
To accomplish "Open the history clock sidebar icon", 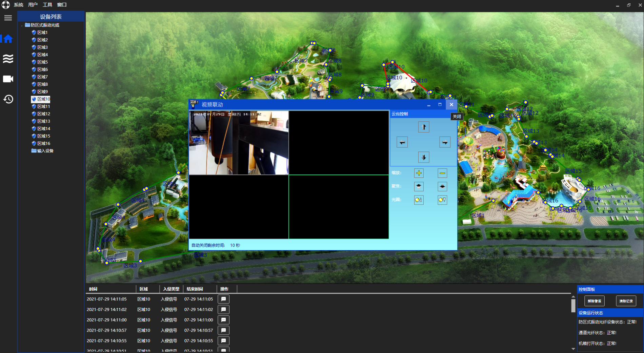I will [x=8, y=99].
